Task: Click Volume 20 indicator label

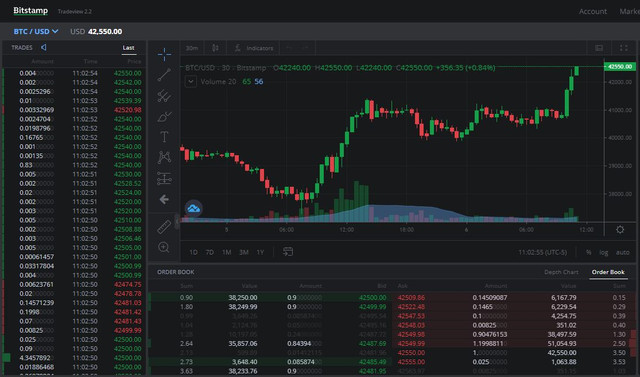Action: click(x=218, y=82)
